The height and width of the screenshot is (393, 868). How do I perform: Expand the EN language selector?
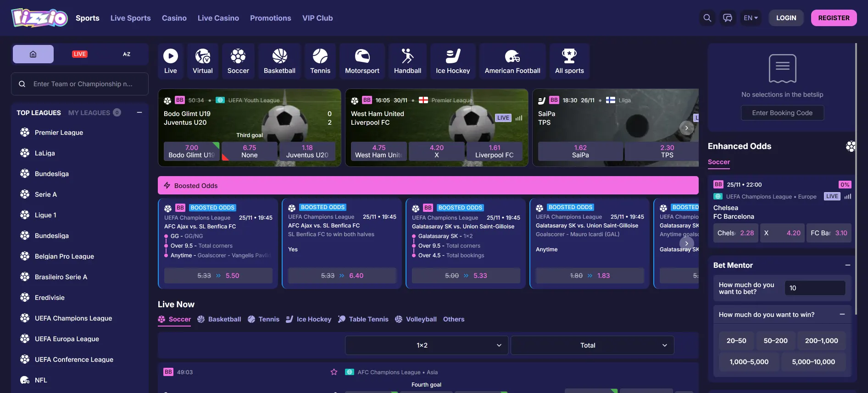[751, 18]
